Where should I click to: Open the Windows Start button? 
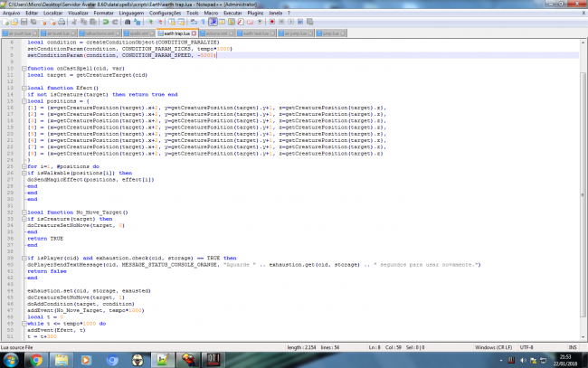click(x=10, y=360)
